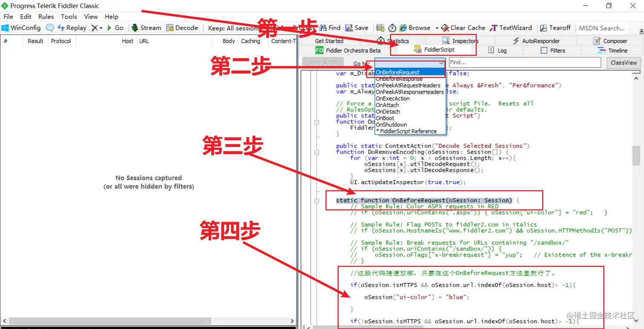644x329 pixels.
Task: Select the FiddlerScript tab
Action: point(434,50)
